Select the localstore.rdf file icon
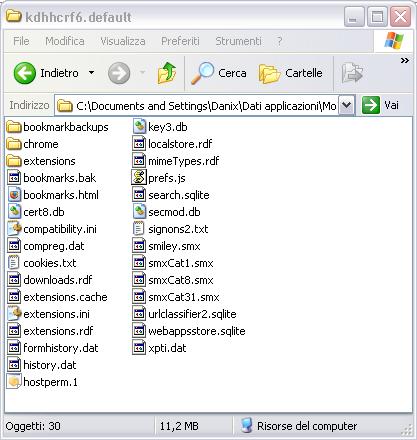This screenshot has height=440, width=417. [139, 144]
